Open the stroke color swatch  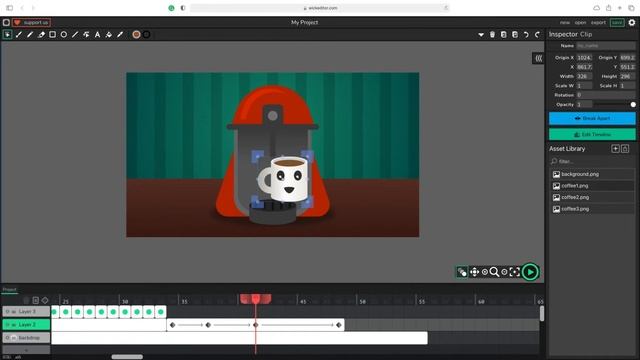coord(146,35)
